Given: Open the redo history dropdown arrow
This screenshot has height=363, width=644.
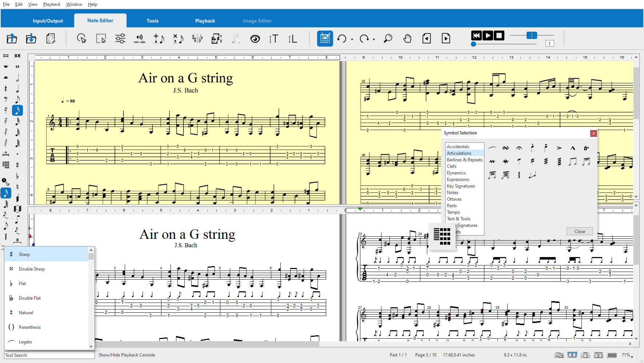Looking at the screenshot, I should (x=374, y=39).
